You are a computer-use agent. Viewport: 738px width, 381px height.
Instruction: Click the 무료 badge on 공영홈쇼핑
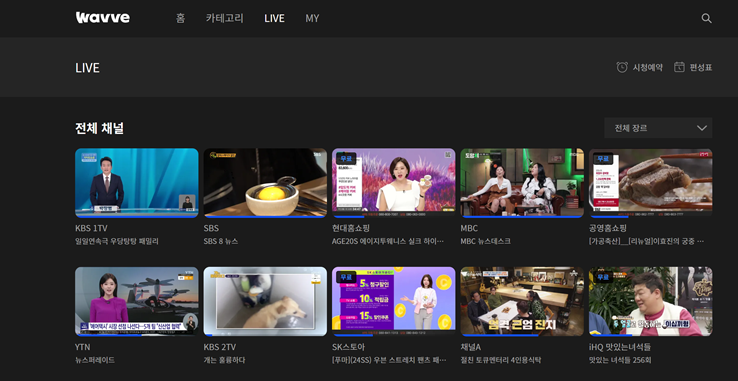pos(603,158)
